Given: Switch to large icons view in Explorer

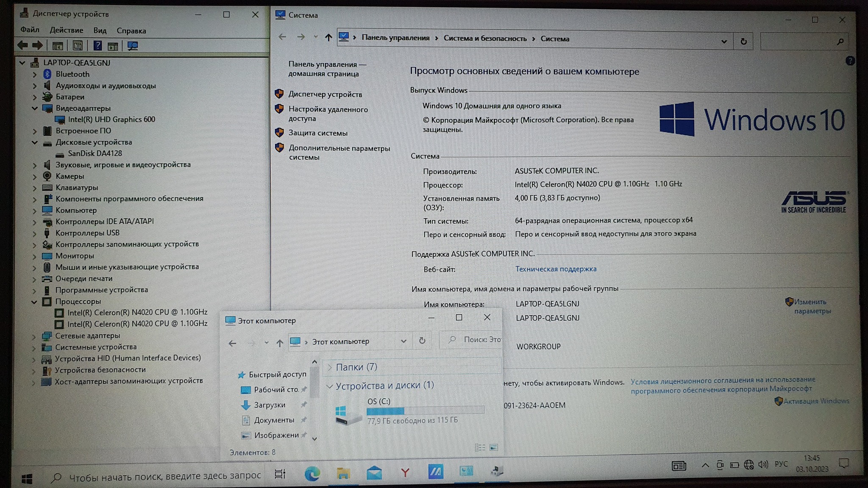Looking at the screenshot, I should pyautogui.click(x=494, y=447).
